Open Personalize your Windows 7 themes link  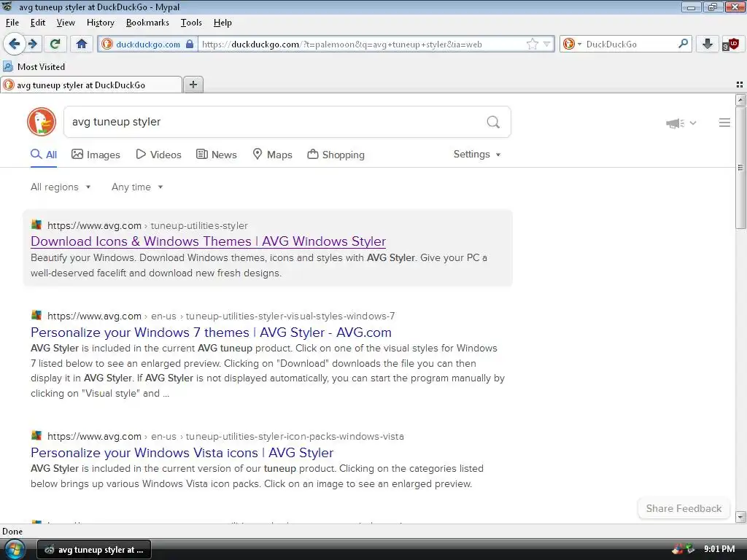pyautogui.click(x=211, y=332)
